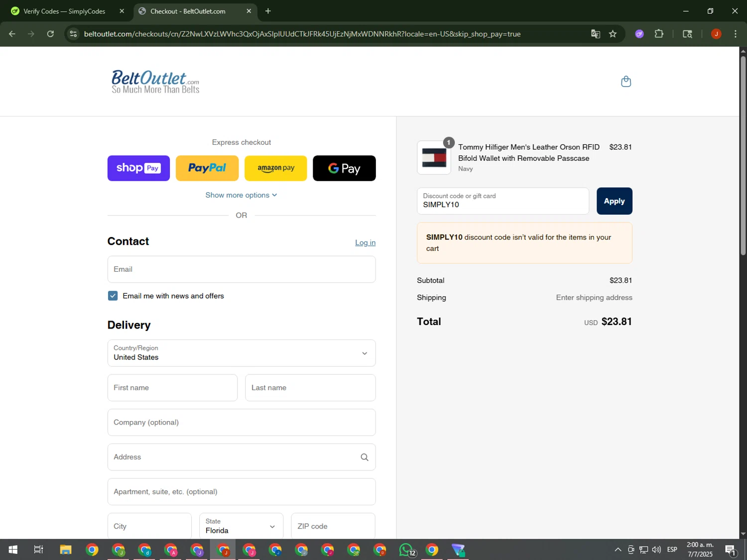Open the shopping bag cart icon
The height and width of the screenshot is (560, 747).
click(626, 82)
